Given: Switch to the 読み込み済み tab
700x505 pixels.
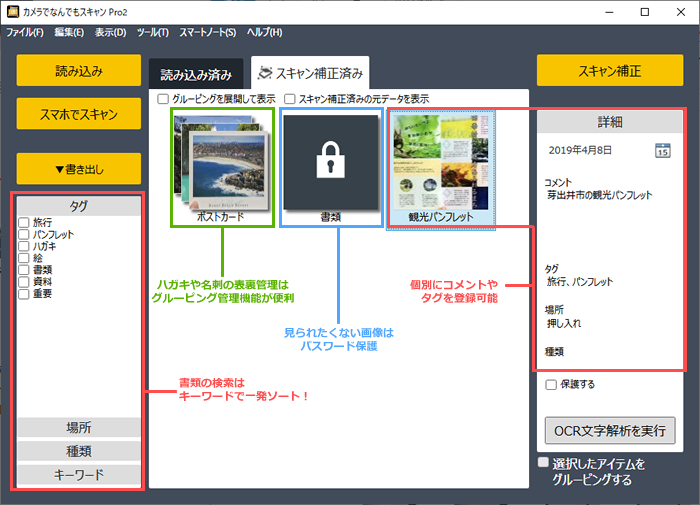Looking at the screenshot, I should (x=196, y=74).
